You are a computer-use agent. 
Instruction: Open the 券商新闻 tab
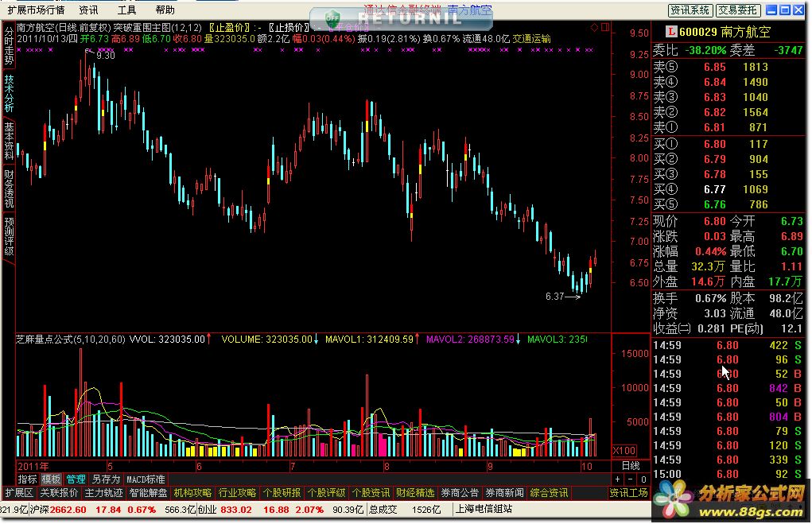point(504,493)
